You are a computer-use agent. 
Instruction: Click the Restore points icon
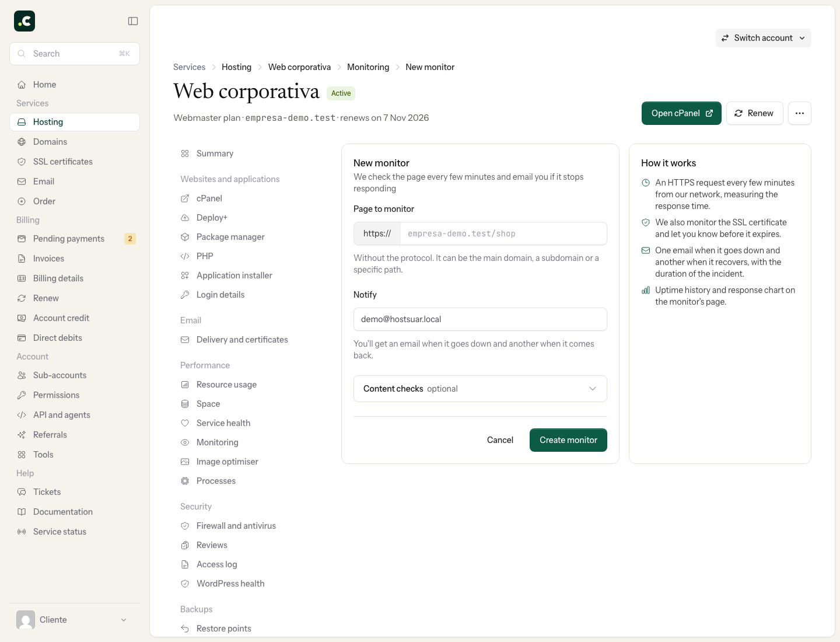coord(185,629)
